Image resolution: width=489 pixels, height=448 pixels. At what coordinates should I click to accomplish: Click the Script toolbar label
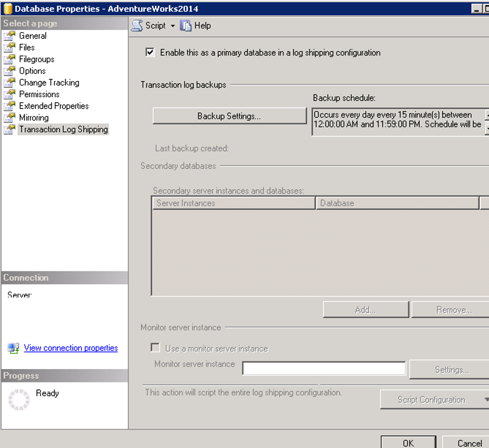point(156,26)
